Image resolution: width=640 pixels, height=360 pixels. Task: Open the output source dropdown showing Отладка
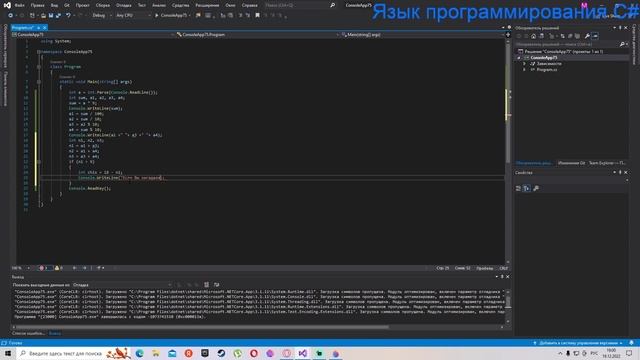(122, 285)
